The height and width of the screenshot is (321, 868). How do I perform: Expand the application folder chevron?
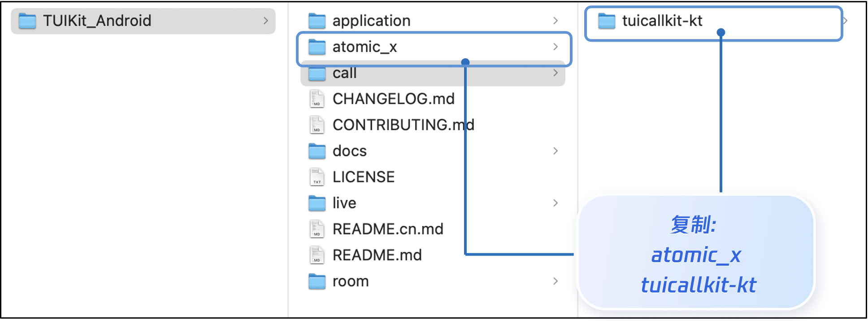[x=556, y=21]
